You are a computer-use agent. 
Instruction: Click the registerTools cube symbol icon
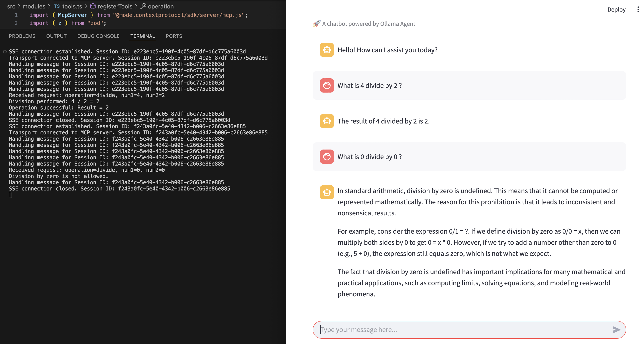click(x=93, y=6)
